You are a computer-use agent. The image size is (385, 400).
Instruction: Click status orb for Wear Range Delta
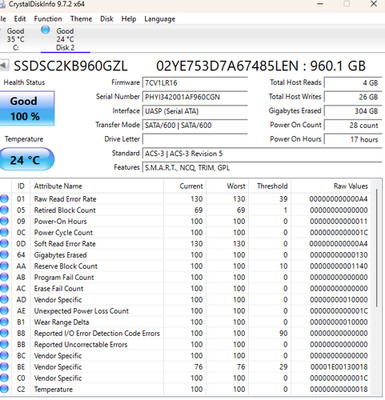(x=4, y=322)
